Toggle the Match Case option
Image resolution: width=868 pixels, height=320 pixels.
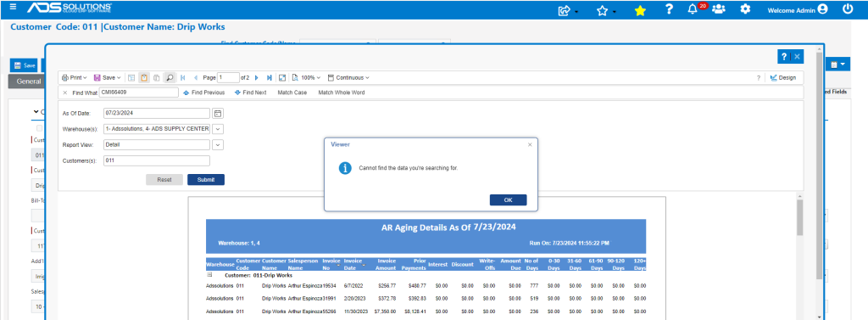coord(292,93)
